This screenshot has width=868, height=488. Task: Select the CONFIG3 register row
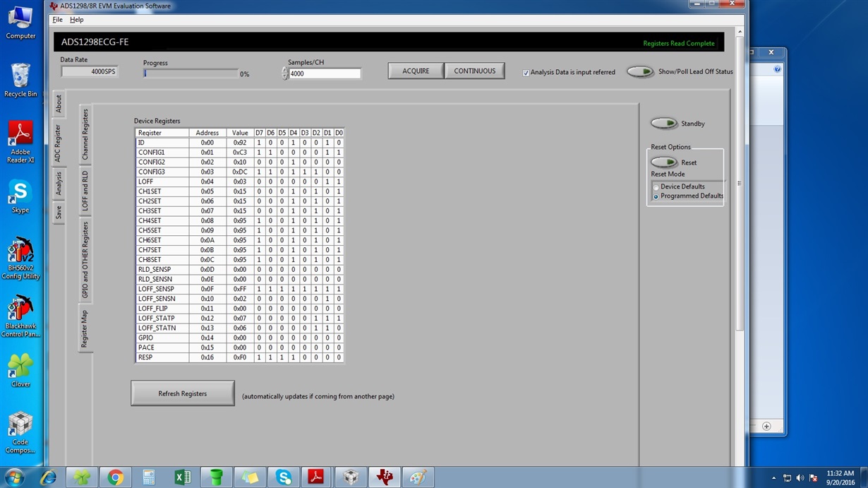(239, 172)
